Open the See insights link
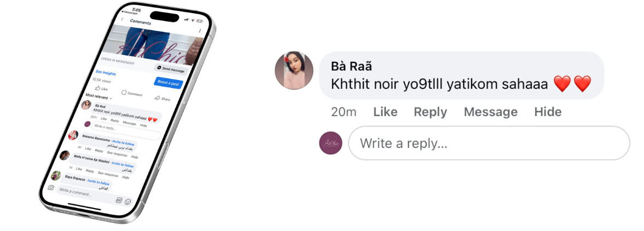Viewport: 644px width, 231px height. click(106, 73)
